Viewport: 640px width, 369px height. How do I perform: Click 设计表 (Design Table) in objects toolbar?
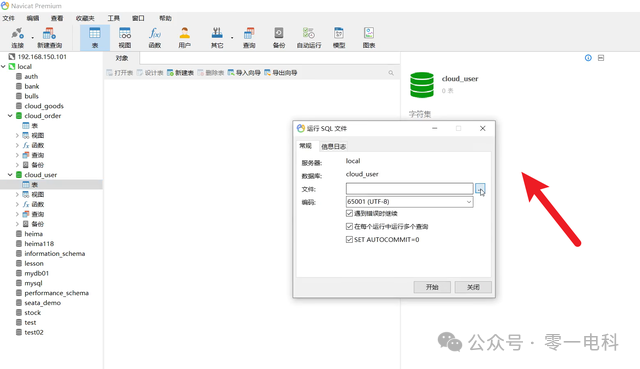(150, 73)
